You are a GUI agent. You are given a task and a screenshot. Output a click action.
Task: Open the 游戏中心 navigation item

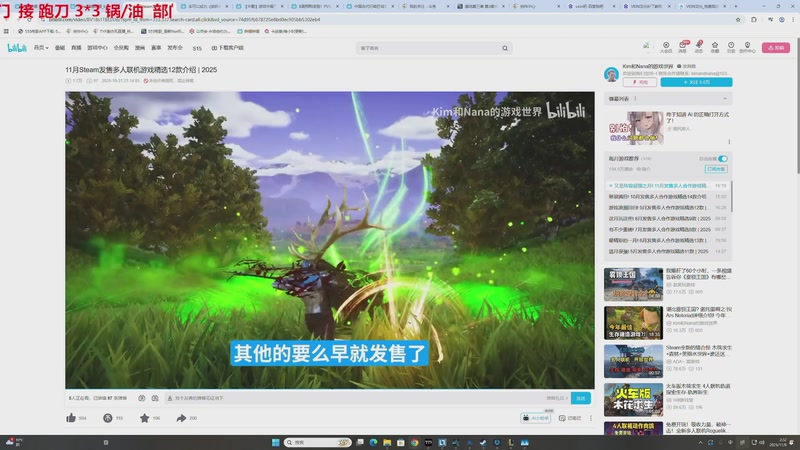(x=97, y=48)
